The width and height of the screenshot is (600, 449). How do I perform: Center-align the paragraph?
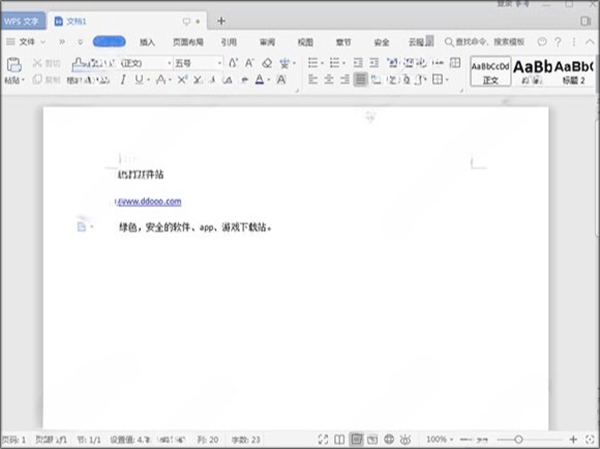tap(328, 80)
